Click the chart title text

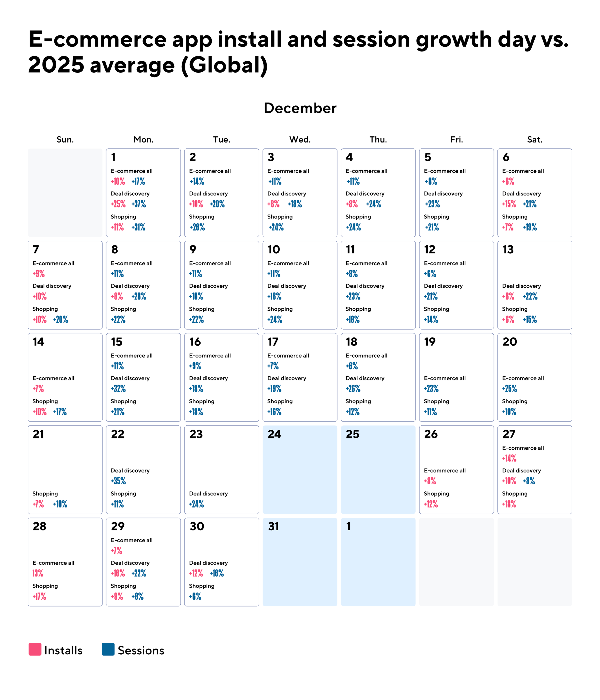298,52
